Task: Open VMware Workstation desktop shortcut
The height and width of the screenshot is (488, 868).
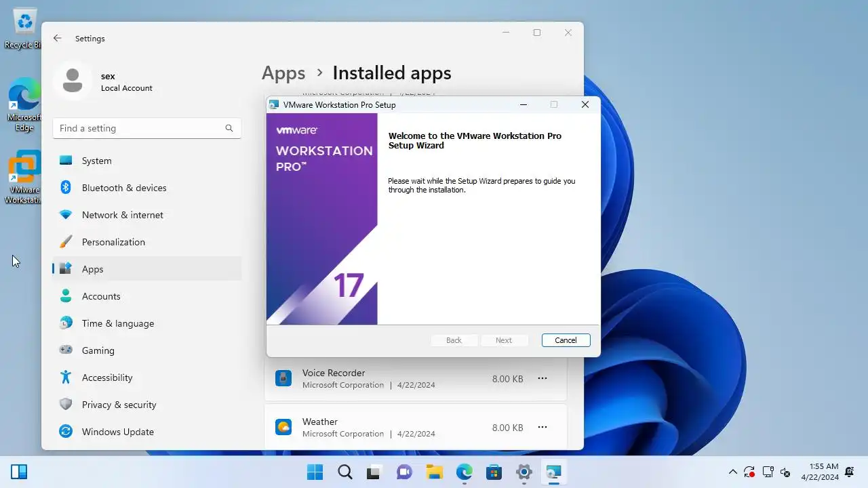Action: point(24,178)
